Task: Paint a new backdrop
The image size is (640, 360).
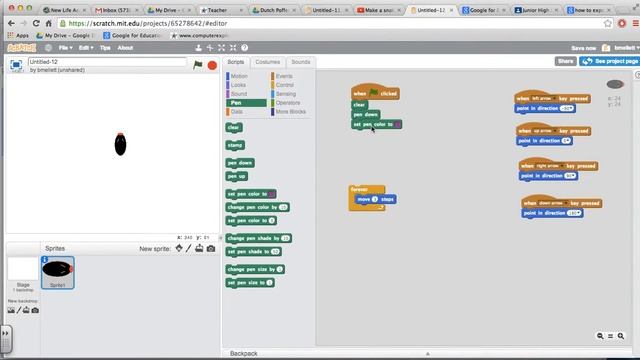Action: pyautogui.click(x=19, y=310)
